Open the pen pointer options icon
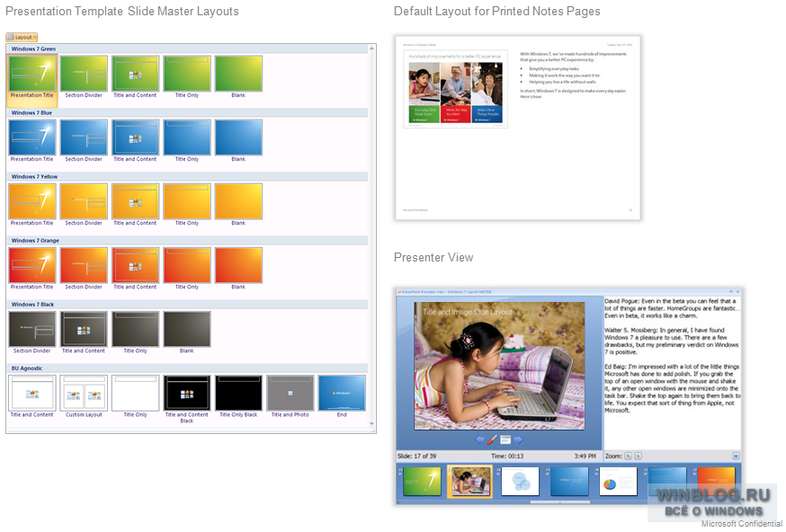Screen dimensions: 786x532 (x=492, y=439)
